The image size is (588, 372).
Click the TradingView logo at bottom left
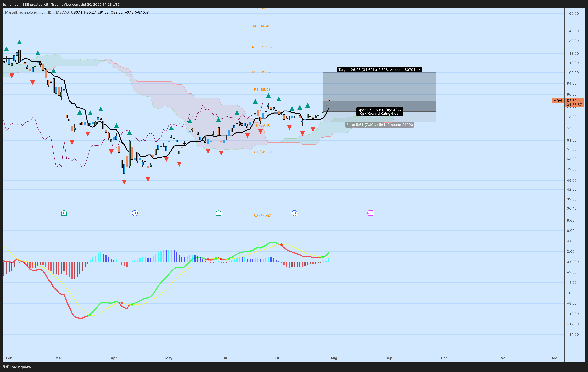click(17, 367)
